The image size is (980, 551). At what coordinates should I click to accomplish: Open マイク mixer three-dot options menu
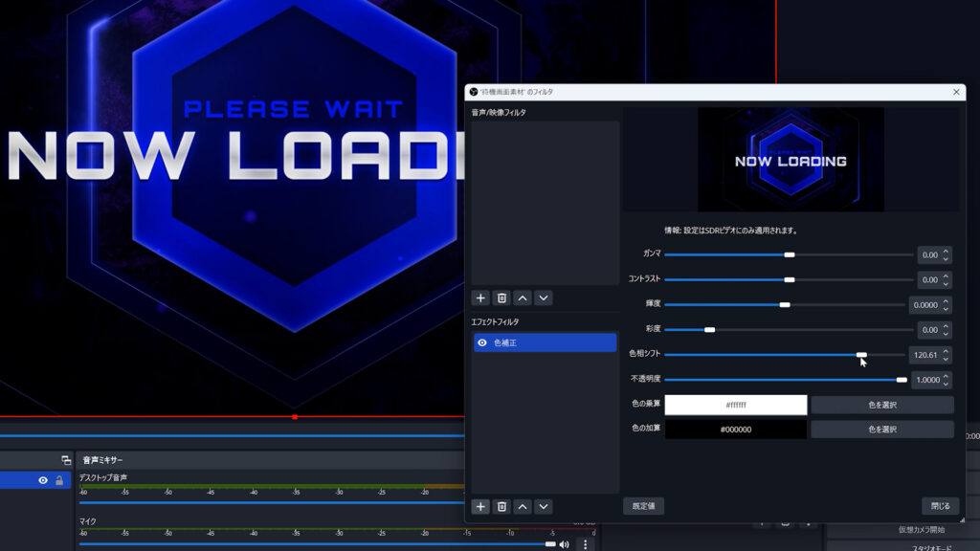585,544
